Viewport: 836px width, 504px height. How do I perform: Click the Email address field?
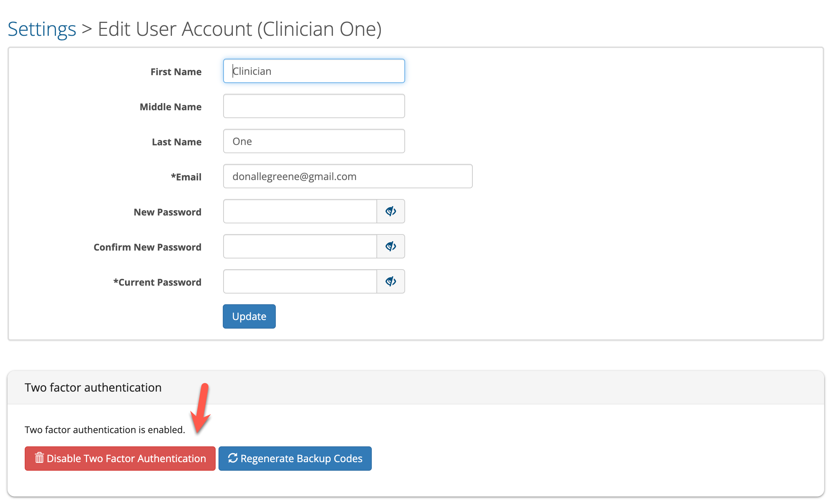click(347, 176)
